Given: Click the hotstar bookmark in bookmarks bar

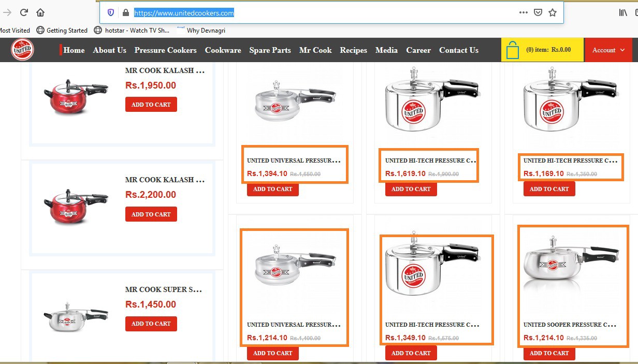Looking at the screenshot, I should click(x=132, y=30).
